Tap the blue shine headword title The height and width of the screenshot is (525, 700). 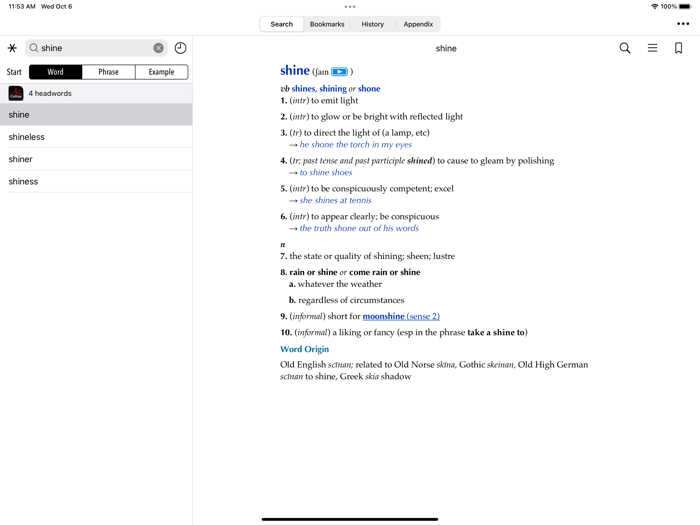295,71
